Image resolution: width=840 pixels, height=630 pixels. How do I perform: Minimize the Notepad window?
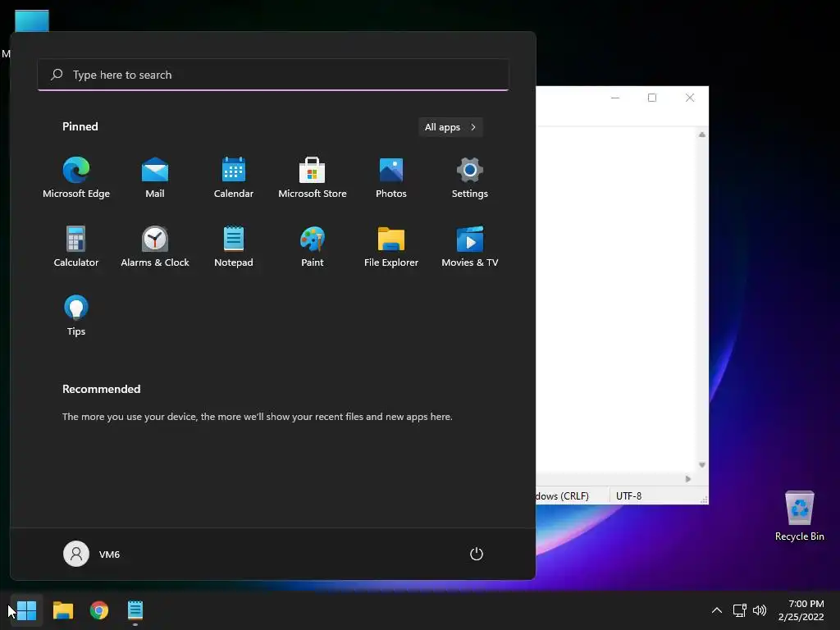click(x=615, y=98)
